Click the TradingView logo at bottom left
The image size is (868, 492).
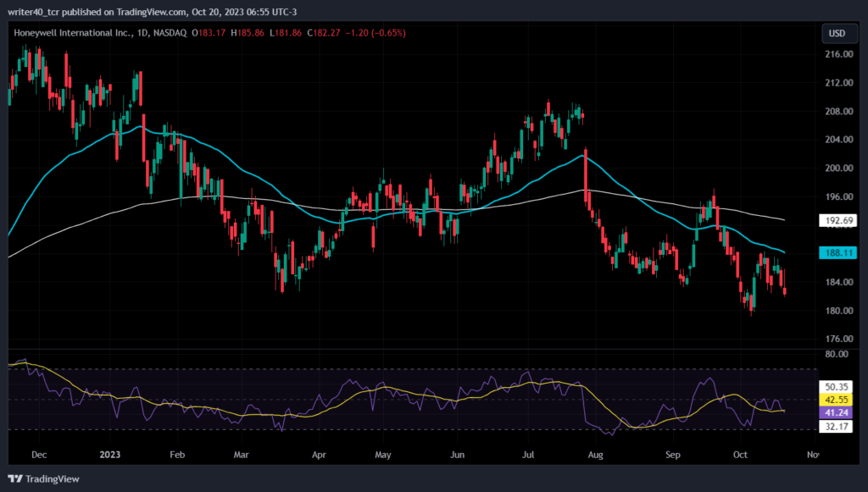(44, 478)
